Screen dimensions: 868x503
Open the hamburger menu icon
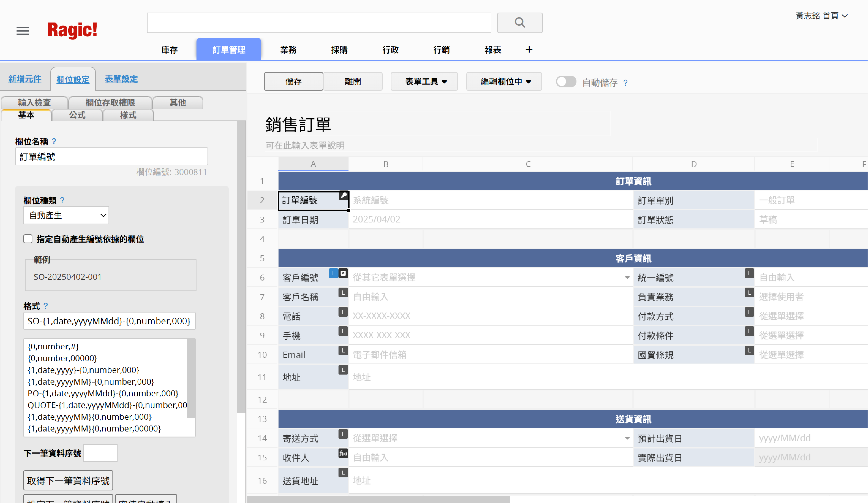click(22, 30)
